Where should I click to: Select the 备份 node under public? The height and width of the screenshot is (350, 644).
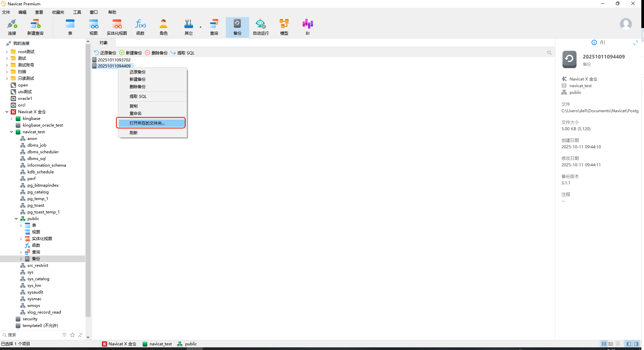[36, 259]
